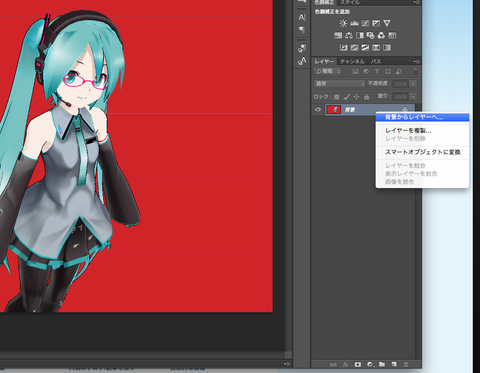480x373 pixels.
Task: Add a Brightness/Contrast adjustment
Action: 343,23
